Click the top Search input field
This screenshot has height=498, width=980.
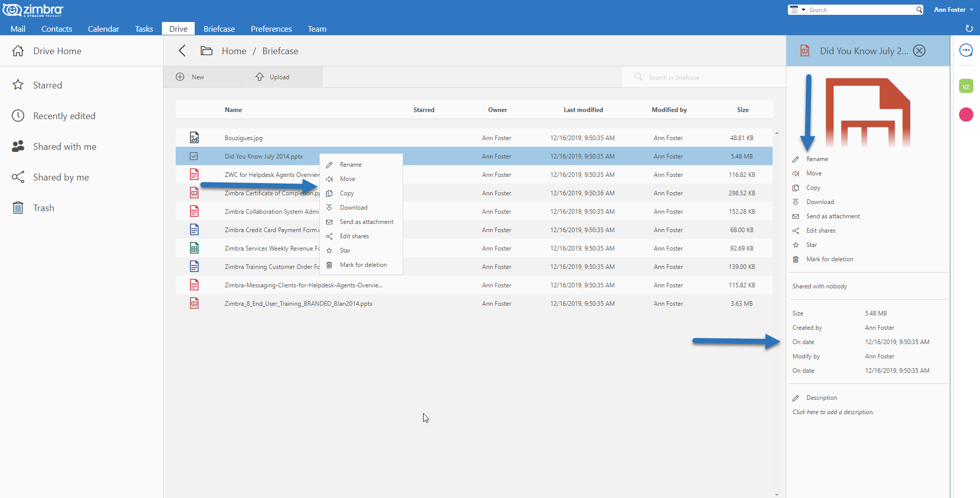861,10
